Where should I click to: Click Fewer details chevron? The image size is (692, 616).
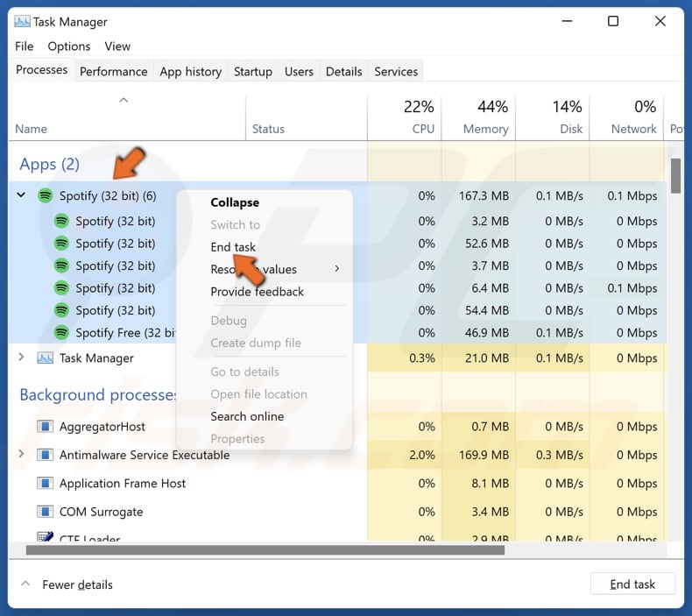pyautogui.click(x=25, y=584)
